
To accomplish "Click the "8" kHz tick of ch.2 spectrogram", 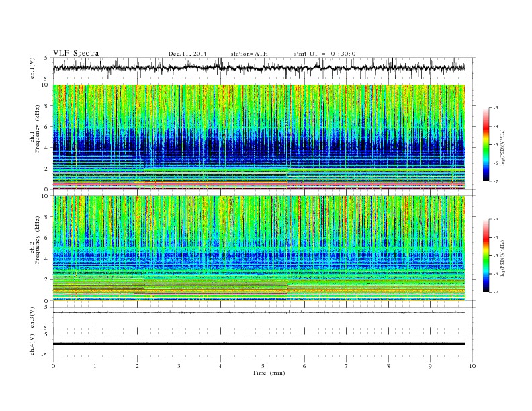I will click(47, 217).
